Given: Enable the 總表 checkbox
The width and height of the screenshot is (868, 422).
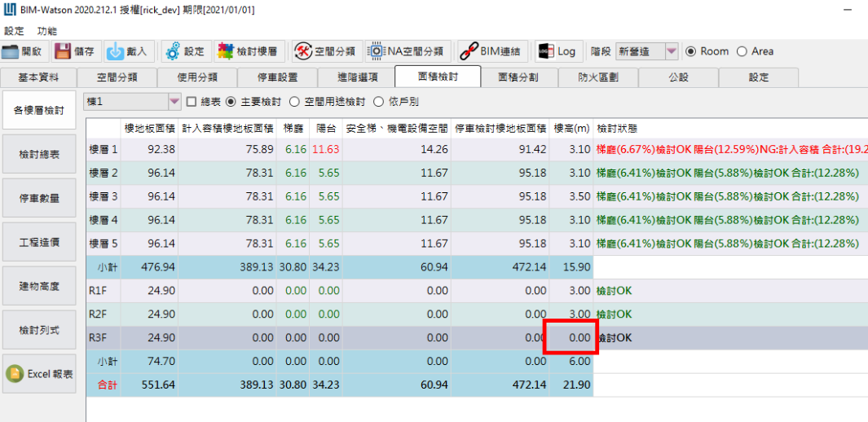Looking at the screenshot, I should [x=192, y=102].
